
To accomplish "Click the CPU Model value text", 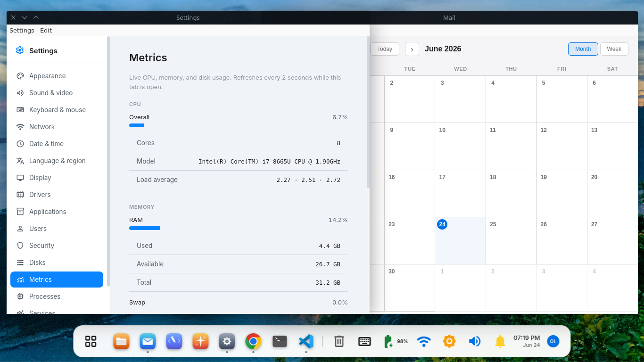I will click(x=269, y=161).
